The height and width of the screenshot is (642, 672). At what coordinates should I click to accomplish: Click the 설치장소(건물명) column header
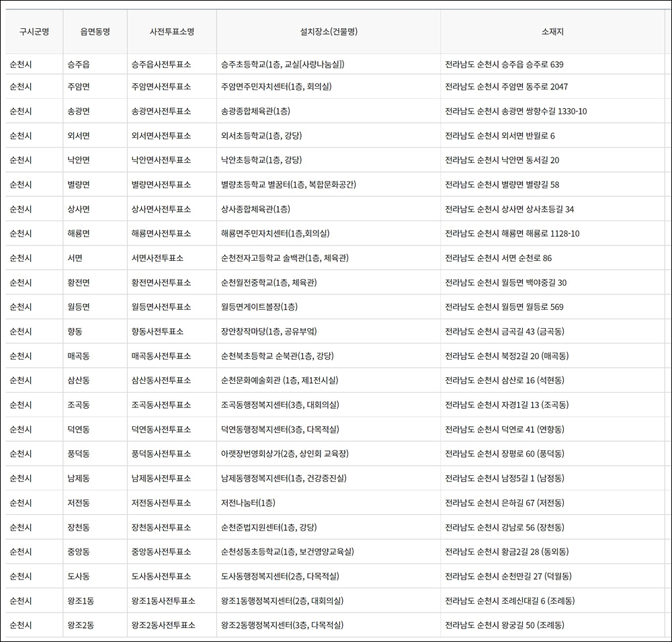329,32
